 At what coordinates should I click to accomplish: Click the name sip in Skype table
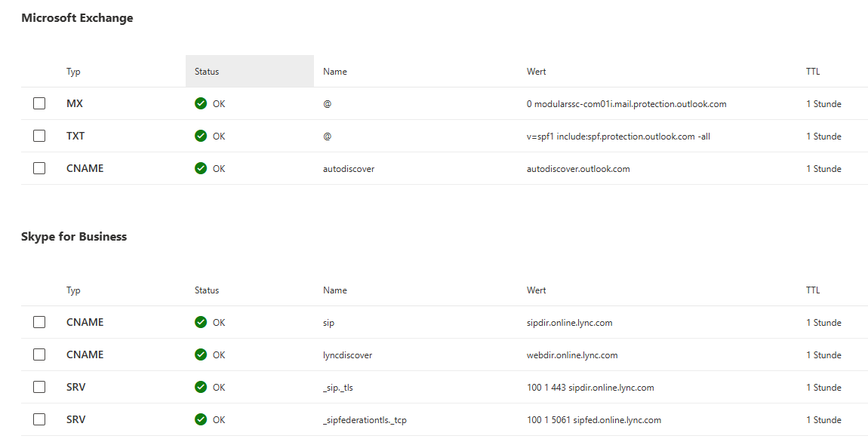pos(329,323)
